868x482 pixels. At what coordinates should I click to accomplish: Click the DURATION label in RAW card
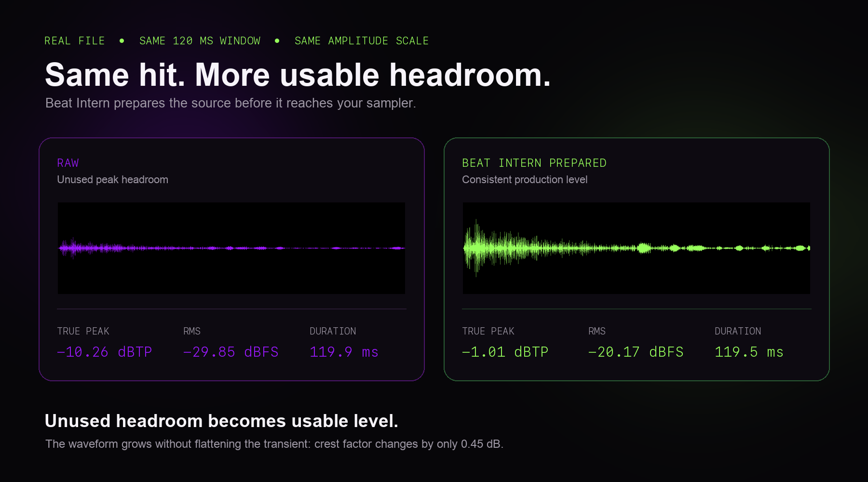tap(333, 331)
